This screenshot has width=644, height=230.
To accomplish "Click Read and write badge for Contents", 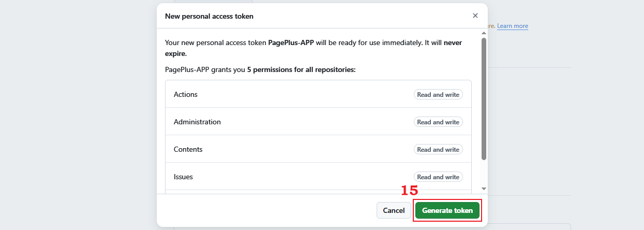I will click(x=438, y=149).
